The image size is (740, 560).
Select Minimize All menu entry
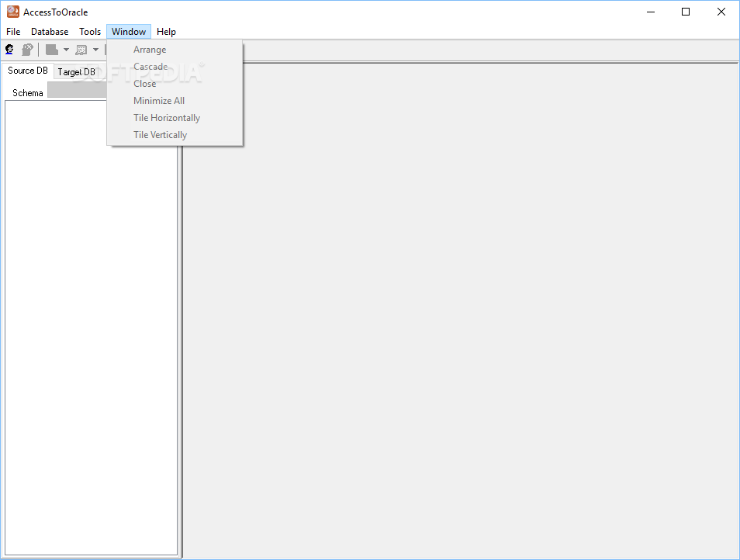pos(175,101)
